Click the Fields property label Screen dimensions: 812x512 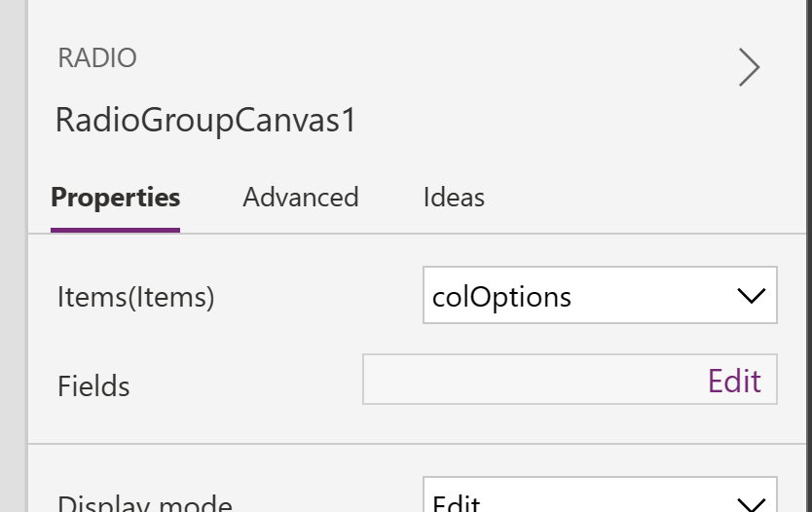(93, 386)
